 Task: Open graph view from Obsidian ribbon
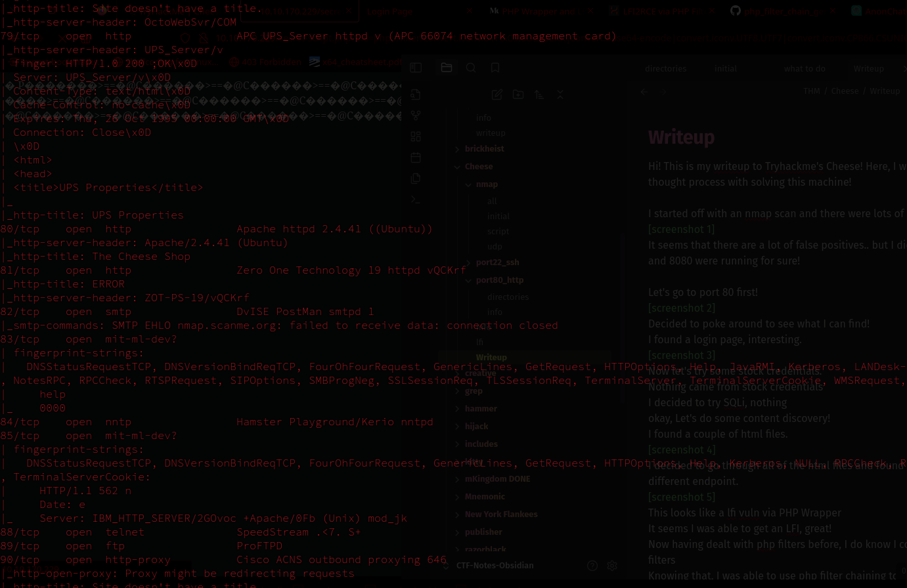416,115
